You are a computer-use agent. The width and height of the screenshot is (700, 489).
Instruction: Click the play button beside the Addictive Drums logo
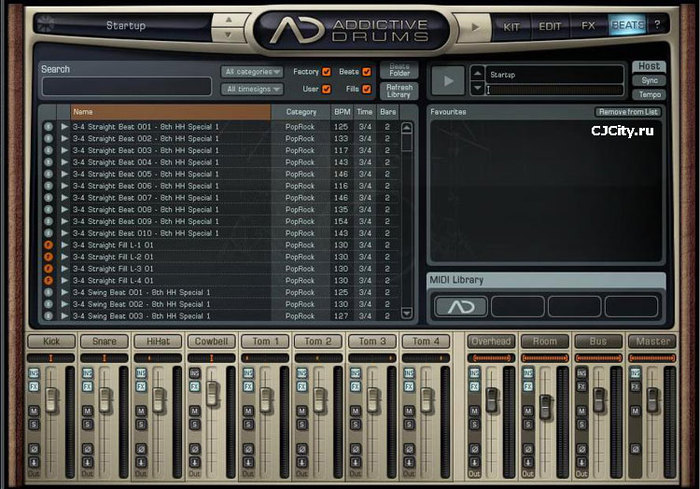[475, 28]
